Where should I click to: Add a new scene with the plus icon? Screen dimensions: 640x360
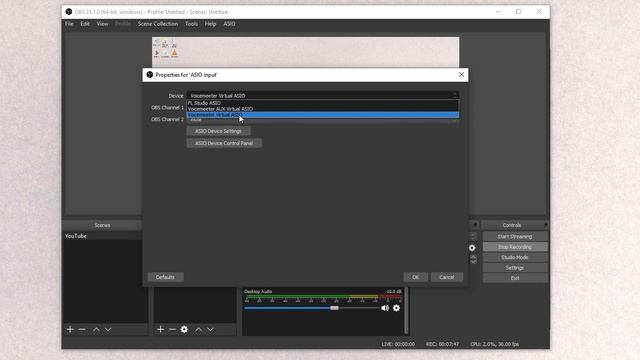(x=70, y=329)
